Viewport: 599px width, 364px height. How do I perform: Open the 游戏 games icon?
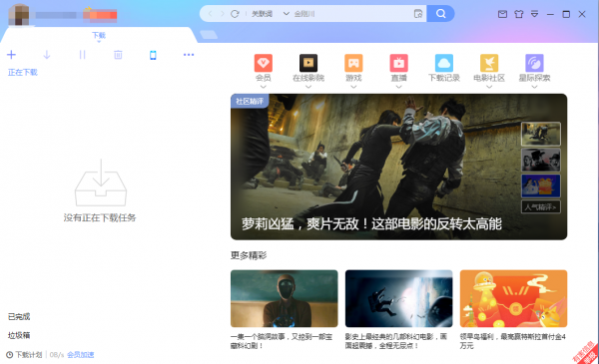pos(353,63)
